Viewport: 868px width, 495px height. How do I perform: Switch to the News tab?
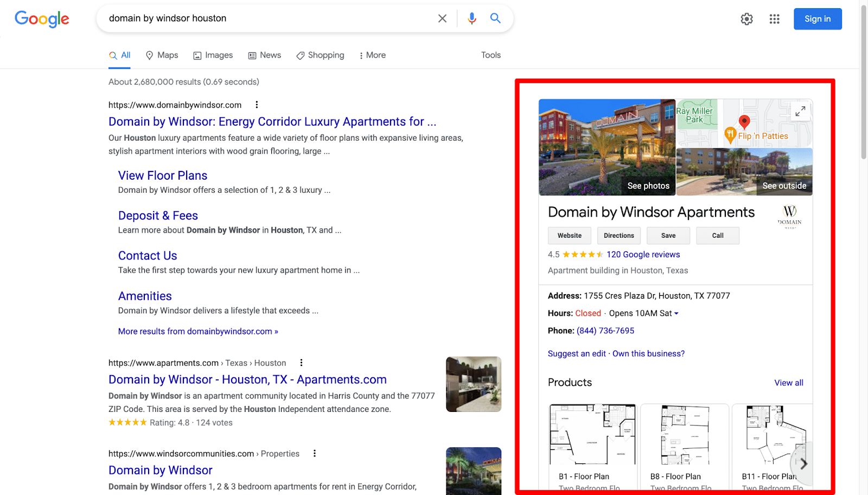[x=265, y=55]
